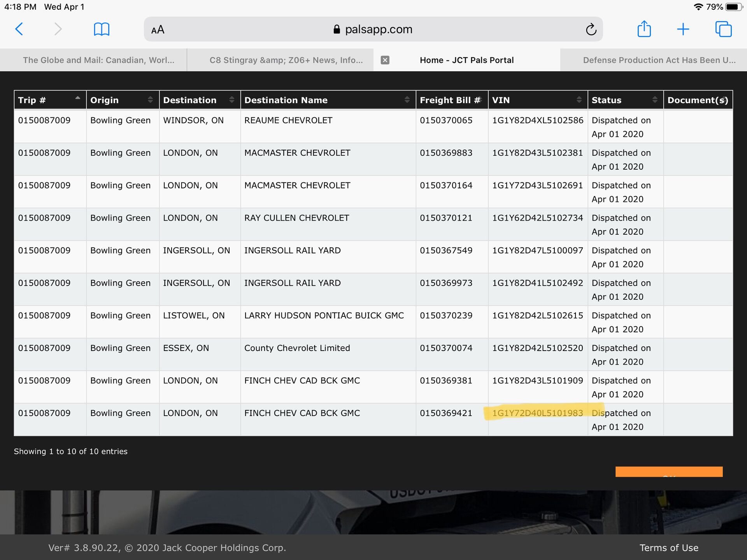Screen dimensions: 747x560
Task: Open the Share sheet icon
Action: (x=644, y=29)
